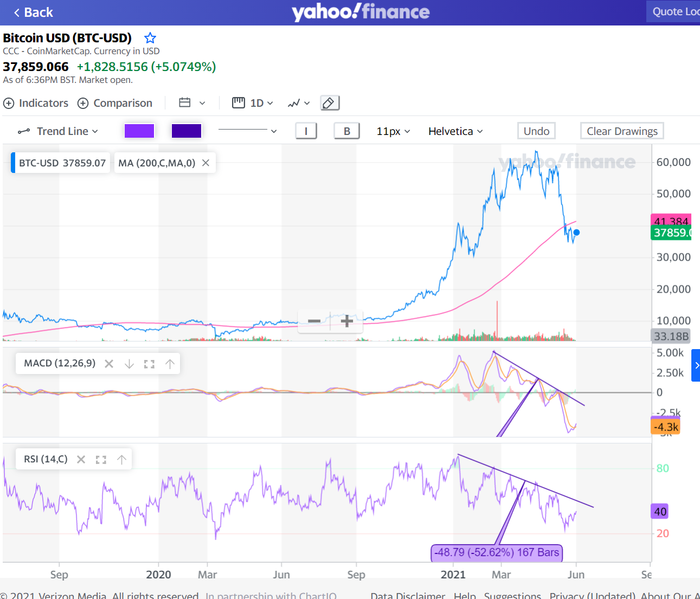Image resolution: width=700 pixels, height=599 pixels.
Task: Zoom out the chart with minus button
Action: (314, 321)
